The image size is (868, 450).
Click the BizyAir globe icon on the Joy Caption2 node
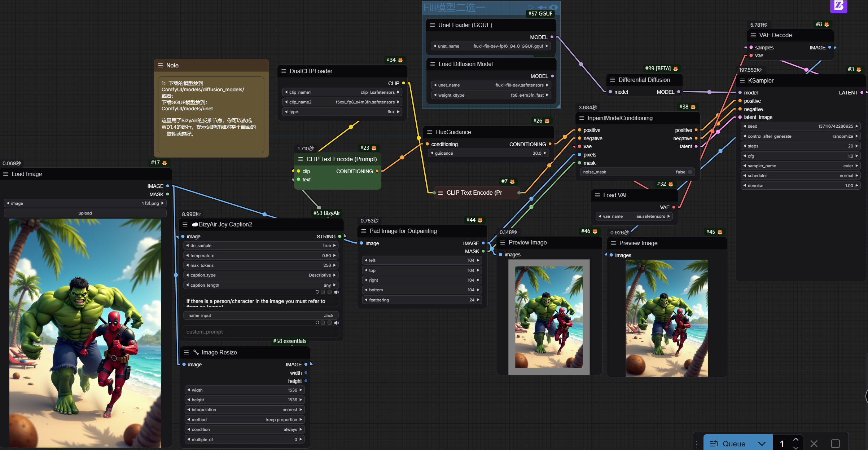(x=195, y=224)
